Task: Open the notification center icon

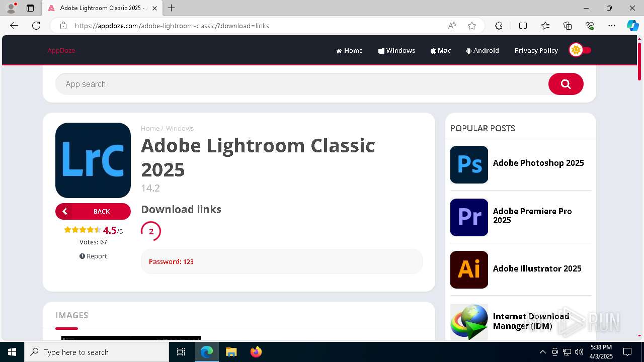Action: pyautogui.click(x=627, y=352)
